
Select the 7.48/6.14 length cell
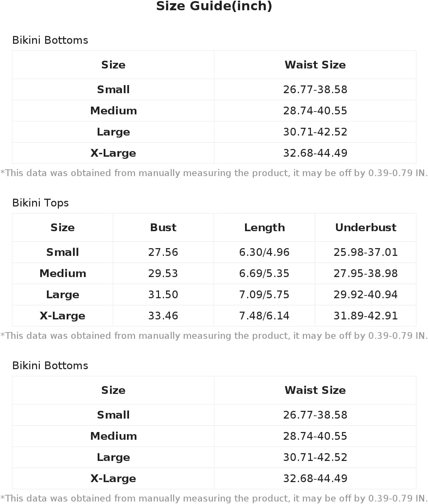pyautogui.click(x=264, y=316)
